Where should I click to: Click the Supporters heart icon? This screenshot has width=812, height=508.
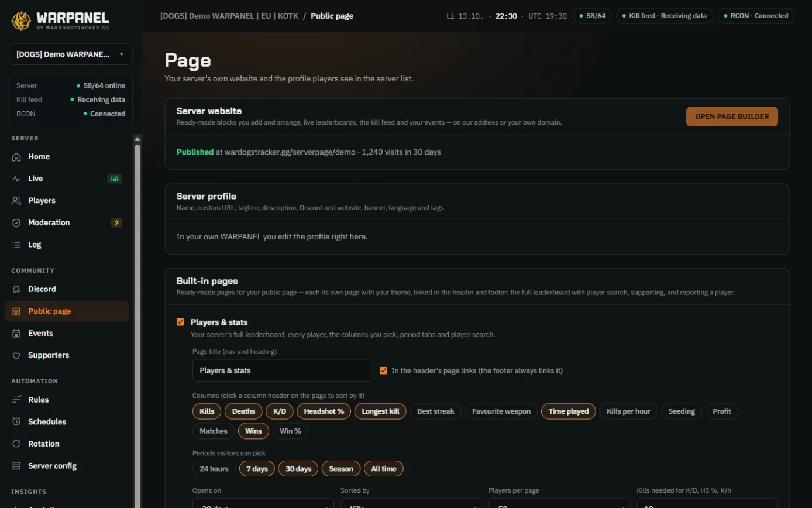[x=16, y=355]
